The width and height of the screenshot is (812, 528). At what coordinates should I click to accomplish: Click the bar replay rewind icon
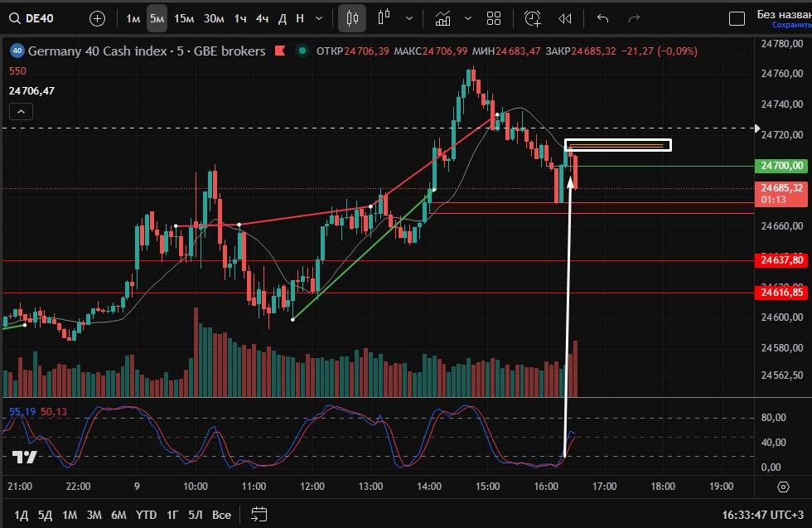(565, 18)
